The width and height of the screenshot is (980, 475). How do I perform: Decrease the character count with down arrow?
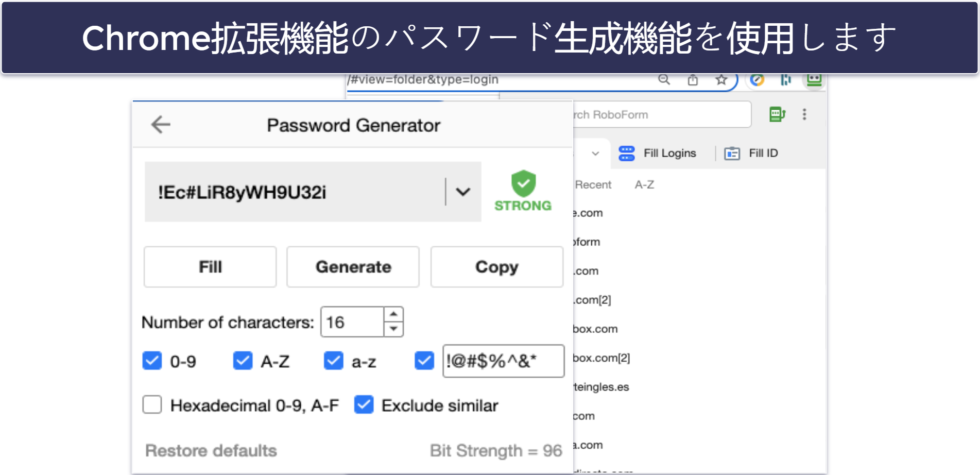(x=393, y=329)
